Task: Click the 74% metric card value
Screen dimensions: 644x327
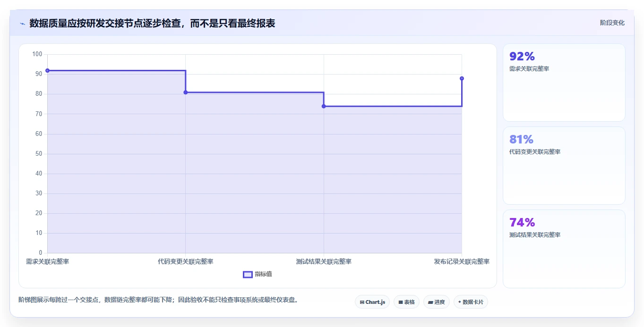Action: click(x=522, y=223)
